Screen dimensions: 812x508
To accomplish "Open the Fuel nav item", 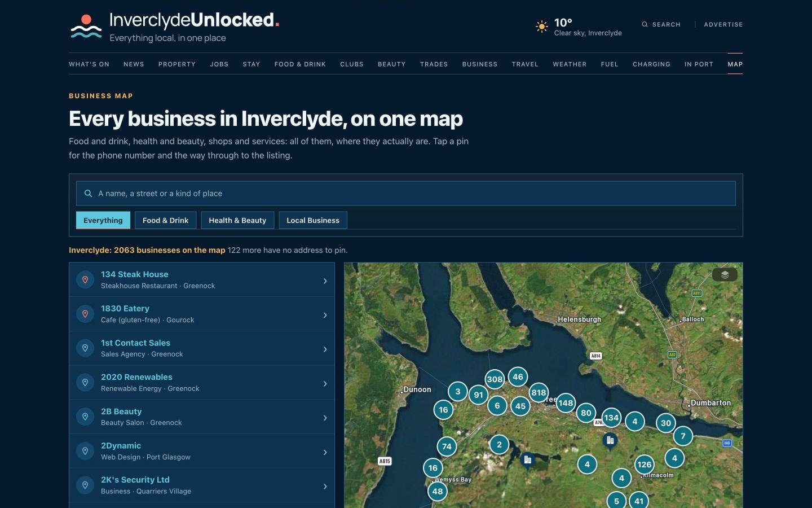I will (x=610, y=64).
